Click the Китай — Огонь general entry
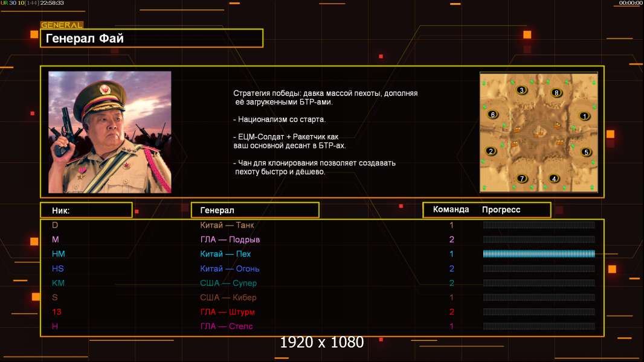Screen dimensions: 644x362 (230, 268)
